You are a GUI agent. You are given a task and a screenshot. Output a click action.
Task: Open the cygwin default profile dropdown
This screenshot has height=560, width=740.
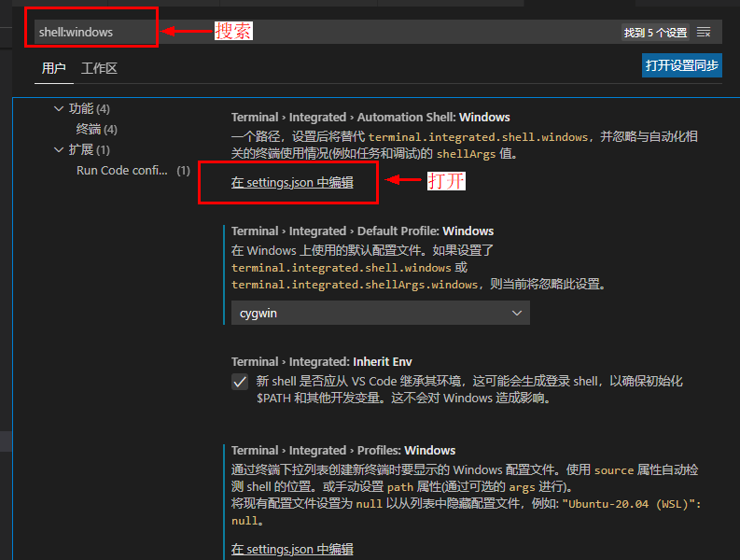381,313
